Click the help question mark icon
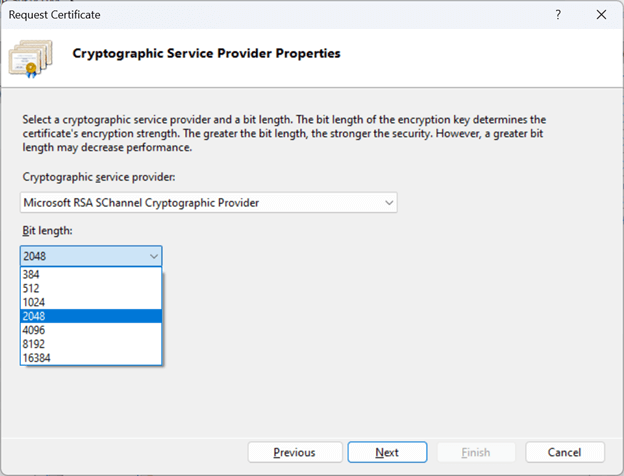 point(558,15)
